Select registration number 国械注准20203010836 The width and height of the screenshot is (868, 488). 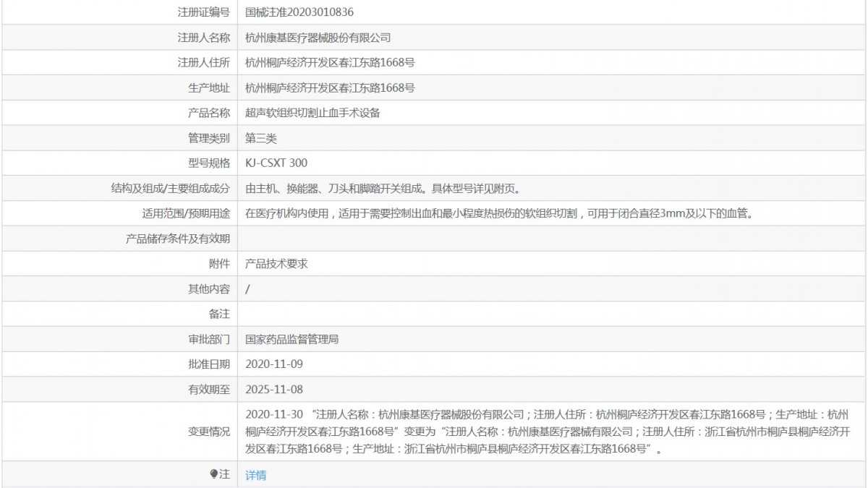coord(299,12)
